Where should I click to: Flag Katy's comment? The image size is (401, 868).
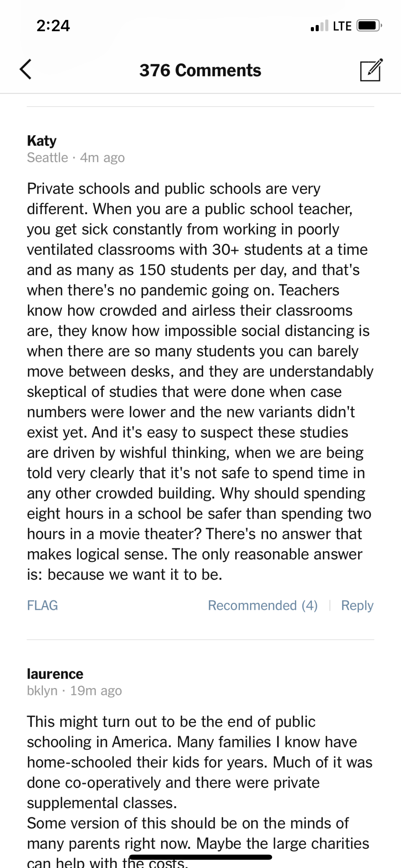[42, 605]
